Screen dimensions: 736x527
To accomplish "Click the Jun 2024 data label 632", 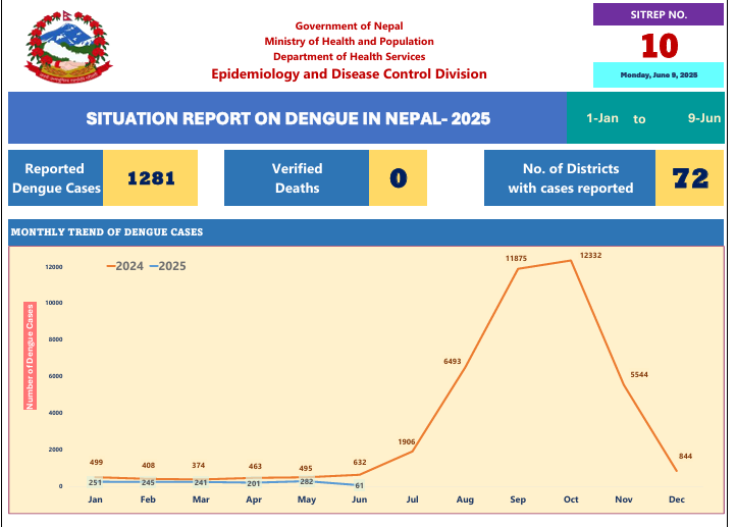I will tap(360, 463).
